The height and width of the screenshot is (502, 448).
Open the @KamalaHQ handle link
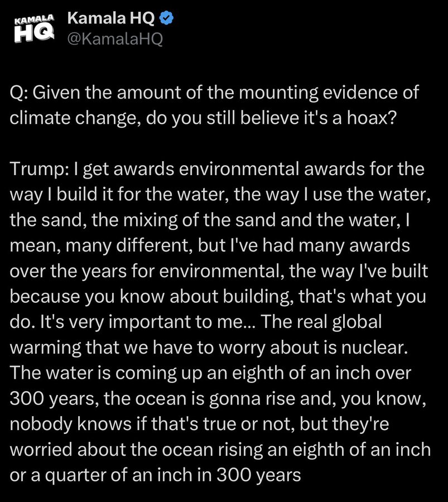pyautogui.click(x=114, y=39)
